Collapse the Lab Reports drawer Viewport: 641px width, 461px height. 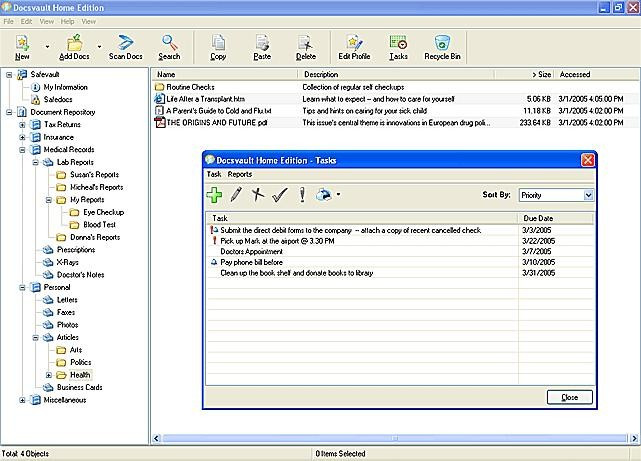pos(36,162)
